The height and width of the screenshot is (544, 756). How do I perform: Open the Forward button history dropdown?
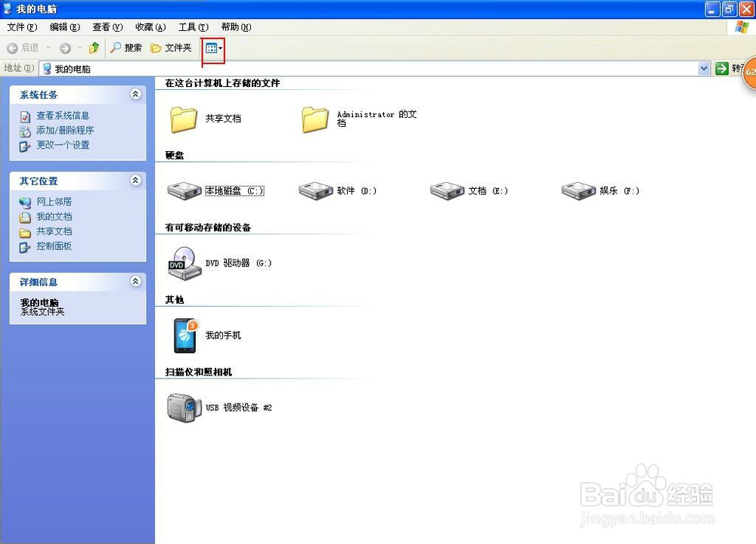tap(79, 48)
